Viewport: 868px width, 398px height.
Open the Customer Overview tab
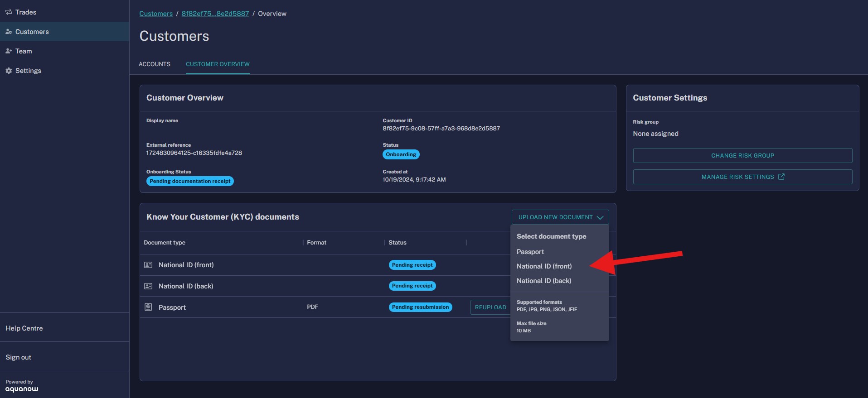(218, 64)
